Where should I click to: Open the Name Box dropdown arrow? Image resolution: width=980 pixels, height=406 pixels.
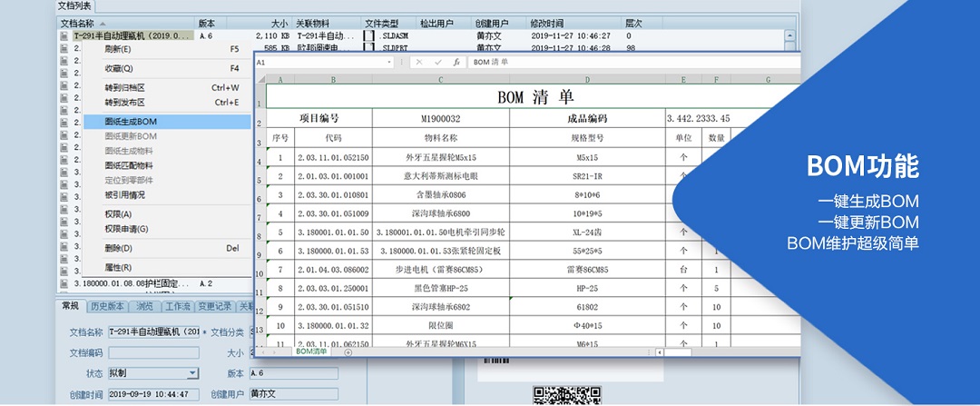pyautogui.click(x=390, y=63)
